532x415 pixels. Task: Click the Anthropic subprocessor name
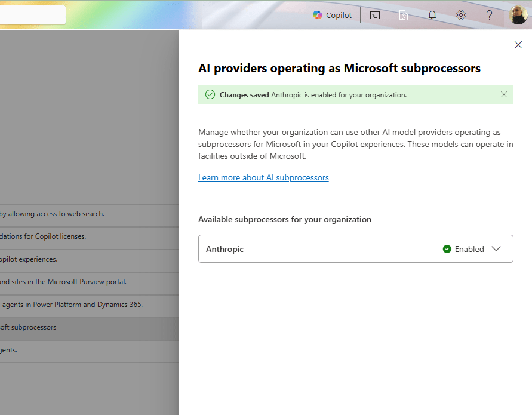coord(225,249)
